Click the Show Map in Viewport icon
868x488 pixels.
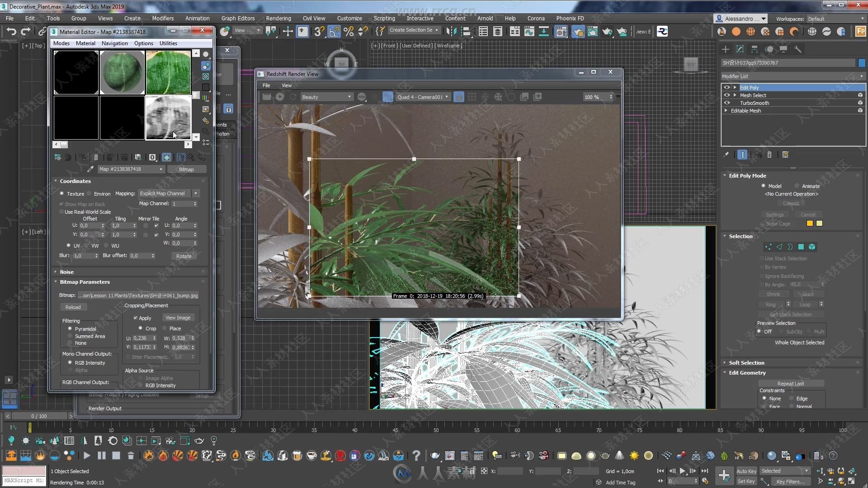click(166, 157)
